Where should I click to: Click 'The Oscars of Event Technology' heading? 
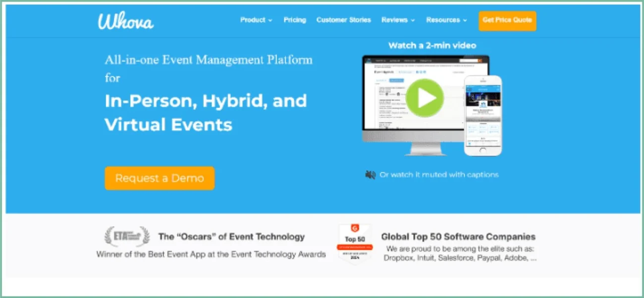click(231, 237)
